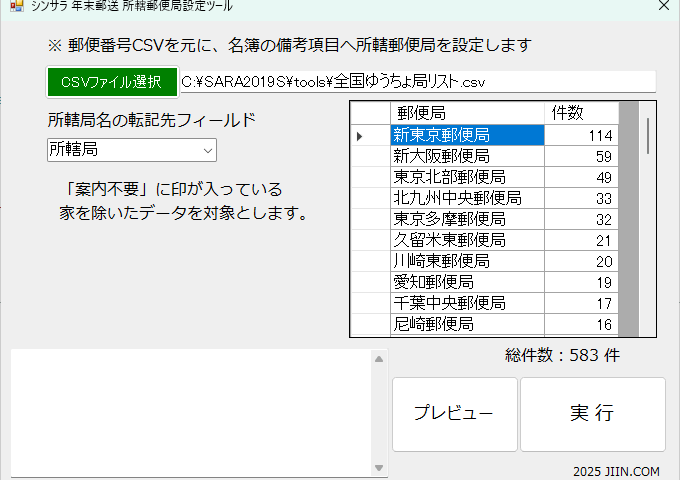This screenshot has width=680, height=480.
Task: Sort by 郵便局 column header
Action: click(x=466, y=113)
